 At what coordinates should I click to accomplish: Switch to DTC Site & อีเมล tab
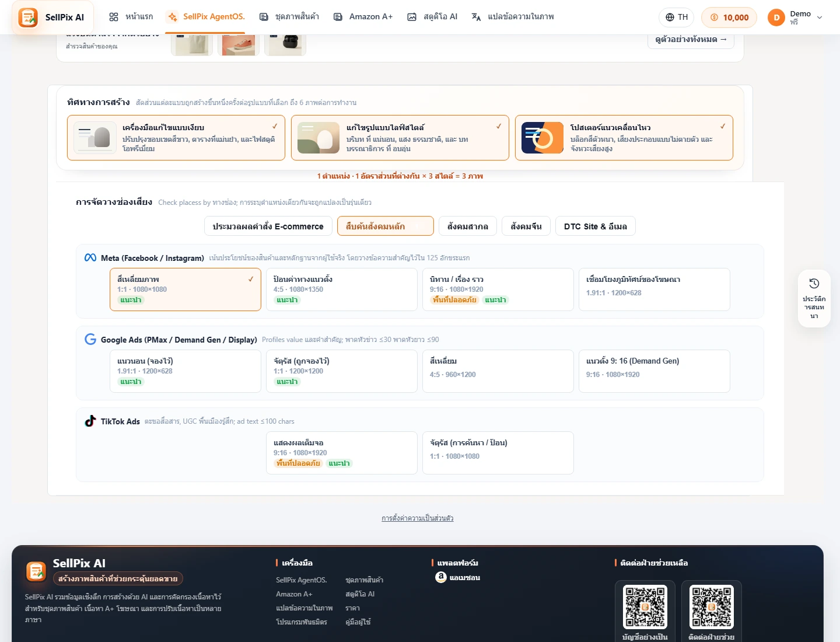coord(596,226)
